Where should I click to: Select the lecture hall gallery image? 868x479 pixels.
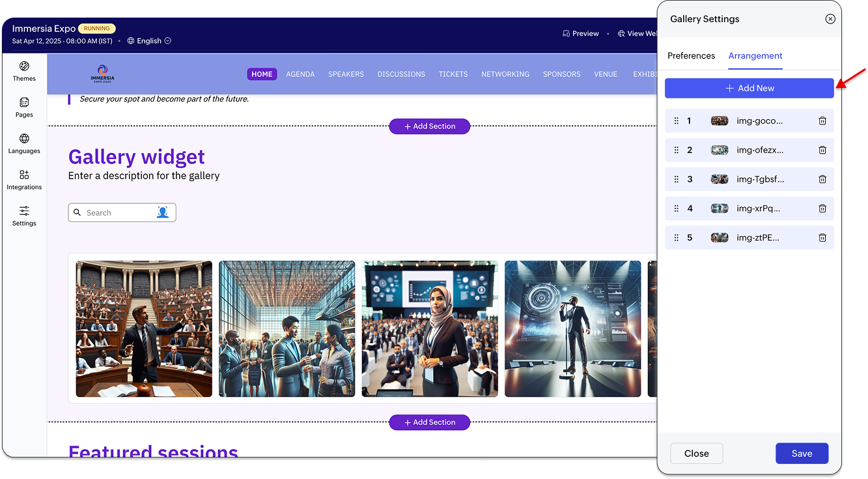pyautogui.click(x=144, y=329)
